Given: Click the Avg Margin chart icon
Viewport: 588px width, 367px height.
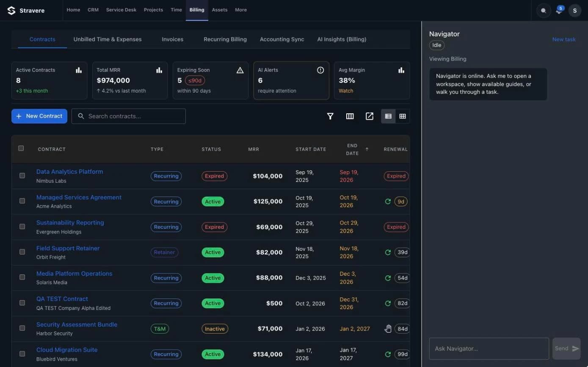Looking at the screenshot, I should (x=401, y=70).
